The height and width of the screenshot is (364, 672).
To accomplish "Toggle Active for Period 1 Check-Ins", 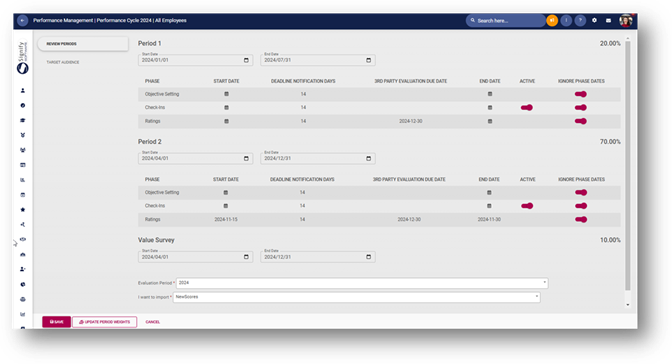I will click(x=527, y=108).
